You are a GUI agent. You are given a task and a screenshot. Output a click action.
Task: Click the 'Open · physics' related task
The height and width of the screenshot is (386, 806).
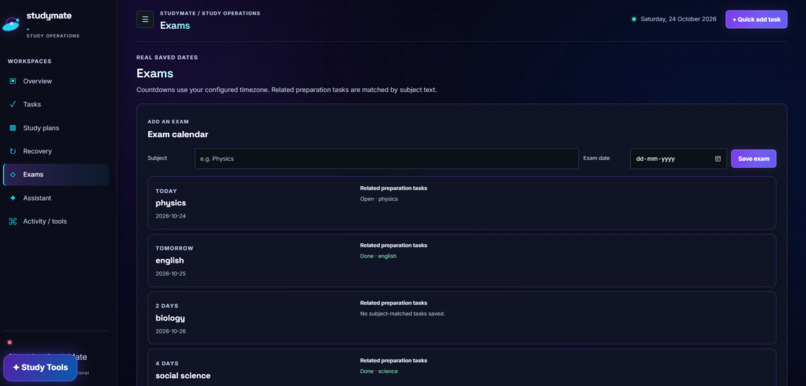point(379,199)
